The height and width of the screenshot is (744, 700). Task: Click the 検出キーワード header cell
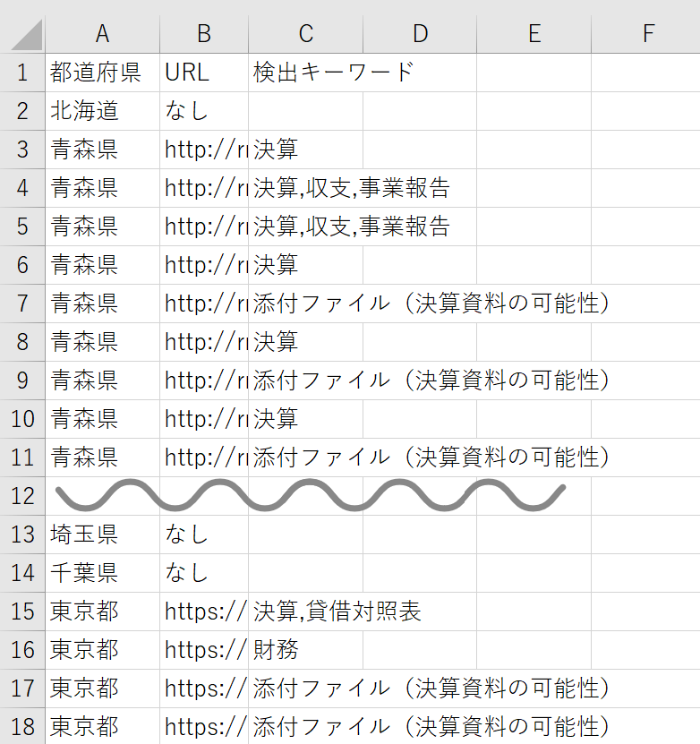[x=333, y=73]
